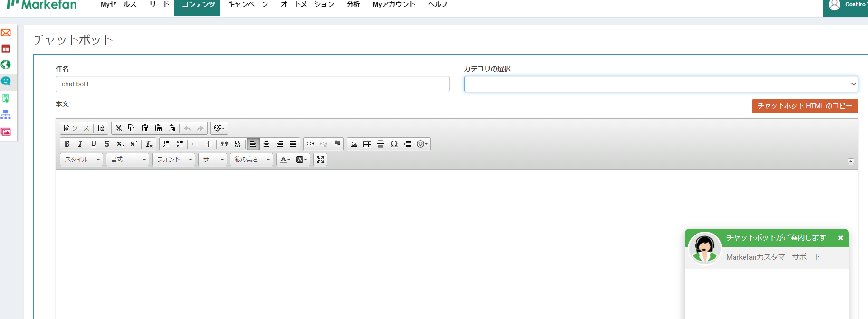Click the Paste clipboard icon

pos(145,128)
